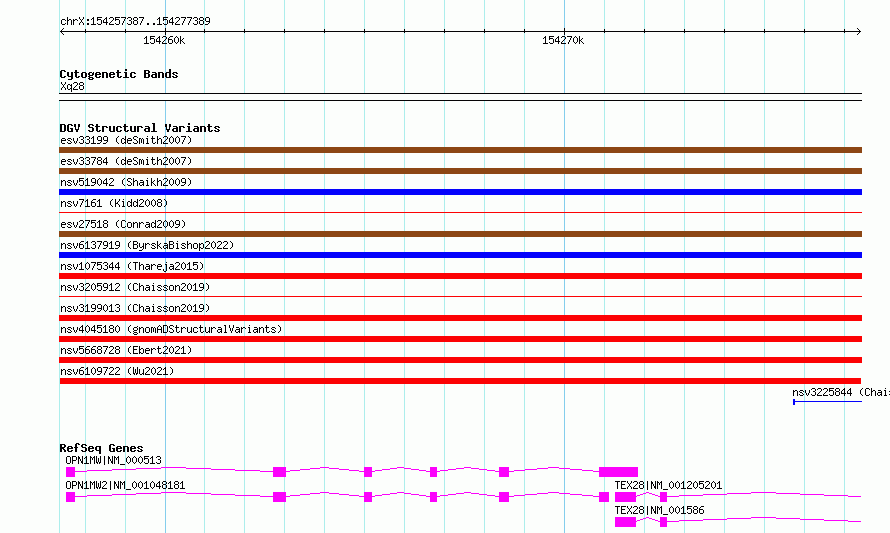Click the RefSeq Genes track title
Screen dimensions: 890x533
coord(101,448)
